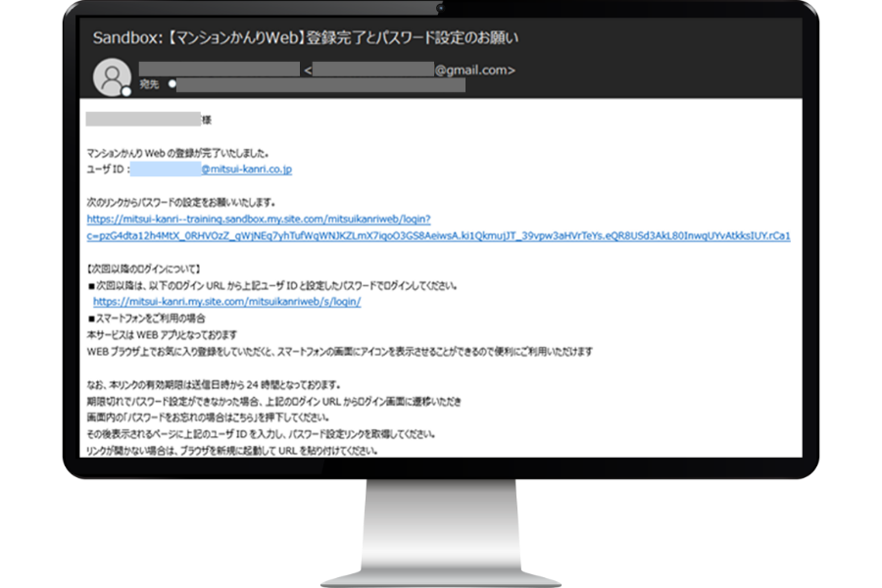This screenshot has width=882, height=588.
Task: Click the @gmail.com sender address
Action: (474, 70)
